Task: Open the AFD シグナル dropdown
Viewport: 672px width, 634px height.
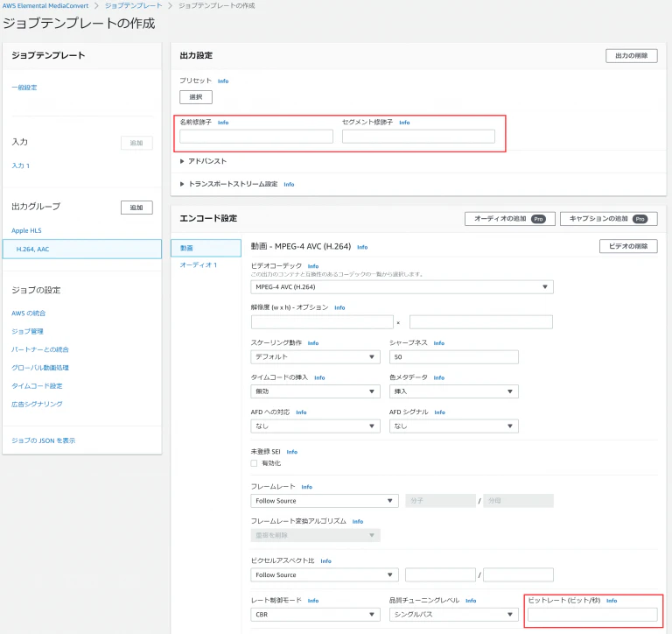Action: 454,426
